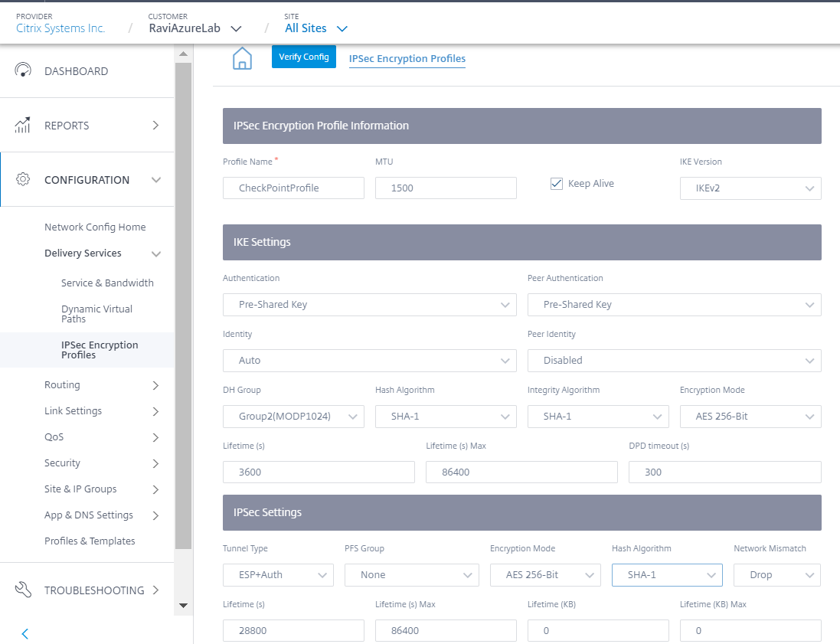Open Network Config Home

(x=95, y=227)
